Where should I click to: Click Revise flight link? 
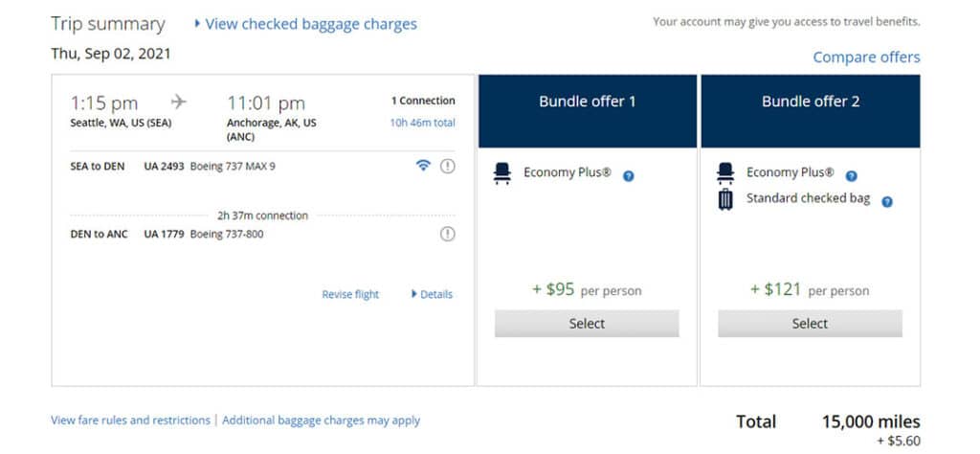[x=350, y=294]
